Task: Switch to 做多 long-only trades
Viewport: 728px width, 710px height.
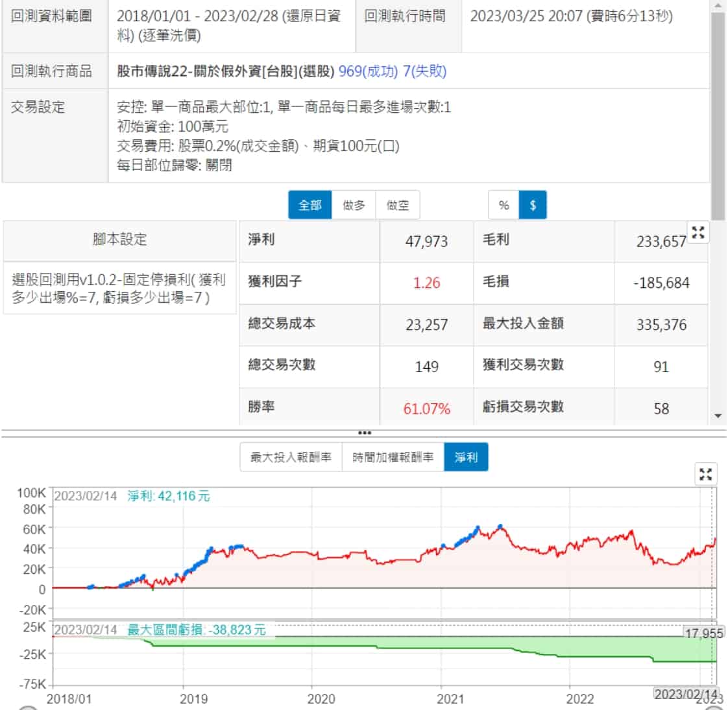Action: click(354, 205)
